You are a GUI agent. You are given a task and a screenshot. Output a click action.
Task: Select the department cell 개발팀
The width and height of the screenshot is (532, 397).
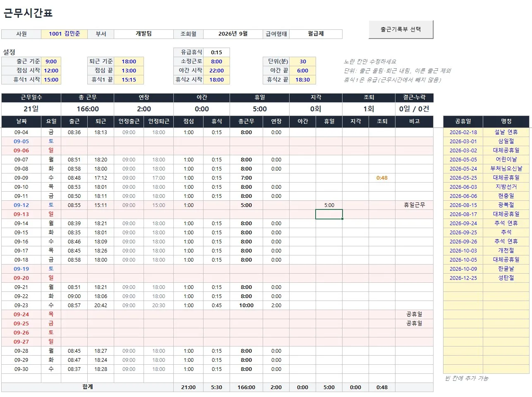(144, 34)
